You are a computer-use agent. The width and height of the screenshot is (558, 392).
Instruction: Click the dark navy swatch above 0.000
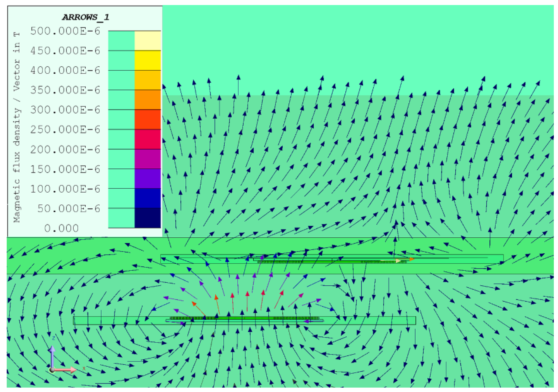(x=148, y=218)
